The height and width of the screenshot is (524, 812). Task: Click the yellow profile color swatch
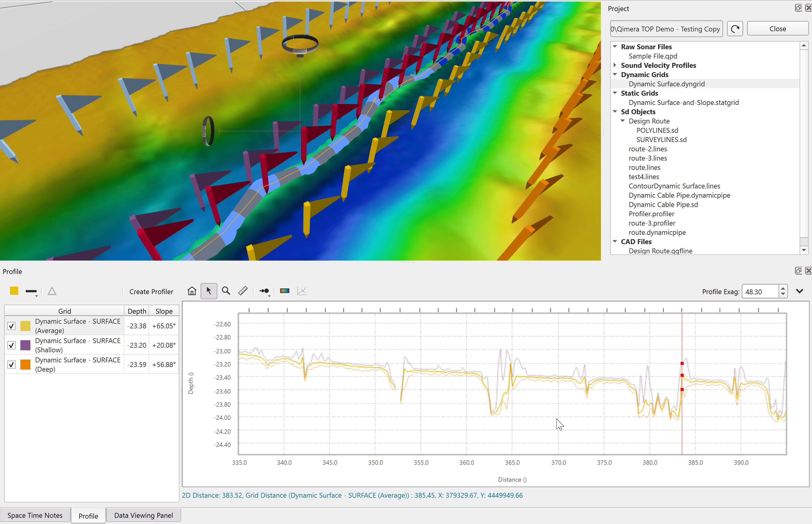coord(14,291)
